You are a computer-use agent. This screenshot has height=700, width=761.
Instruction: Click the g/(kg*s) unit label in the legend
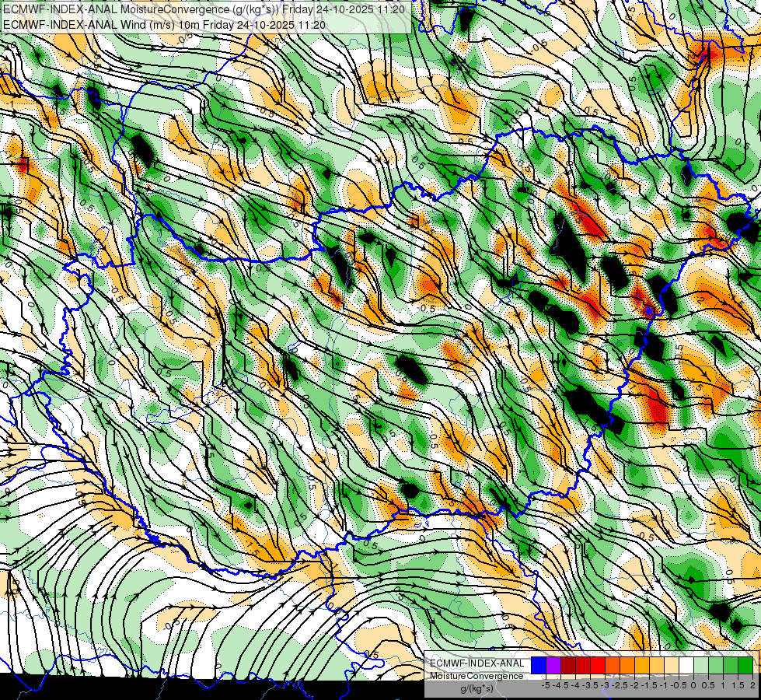click(477, 689)
